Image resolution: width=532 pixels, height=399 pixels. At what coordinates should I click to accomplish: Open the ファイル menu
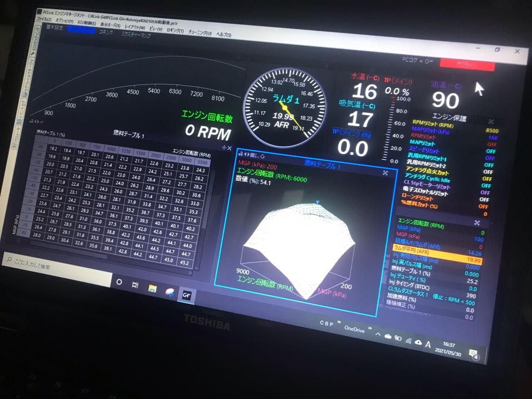[43, 20]
